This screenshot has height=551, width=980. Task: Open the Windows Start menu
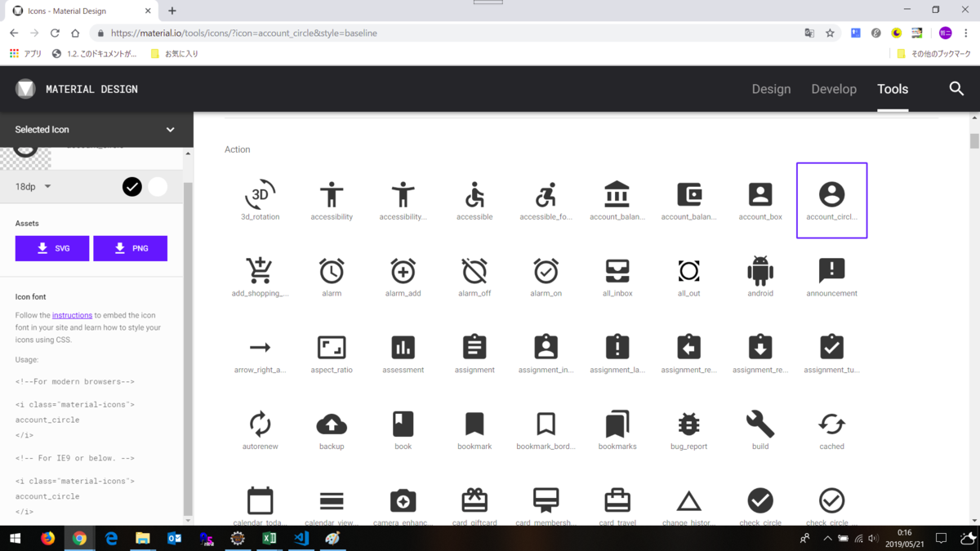point(15,539)
